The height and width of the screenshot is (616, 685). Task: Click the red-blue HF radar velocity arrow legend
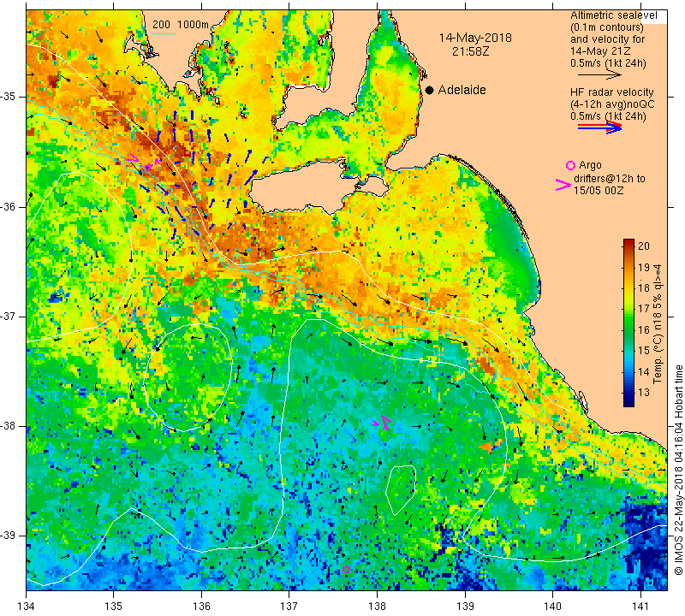pos(599,127)
